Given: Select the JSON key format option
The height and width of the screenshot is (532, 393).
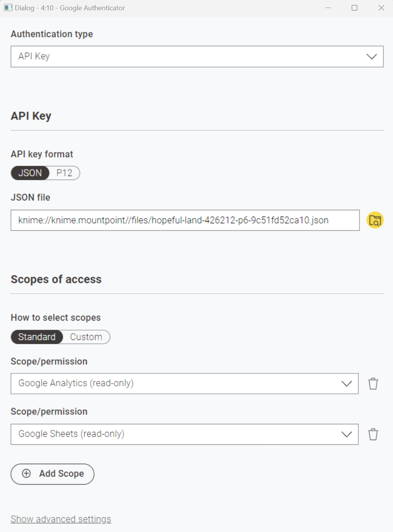Looking at the screenshot, I should (30, 173).
